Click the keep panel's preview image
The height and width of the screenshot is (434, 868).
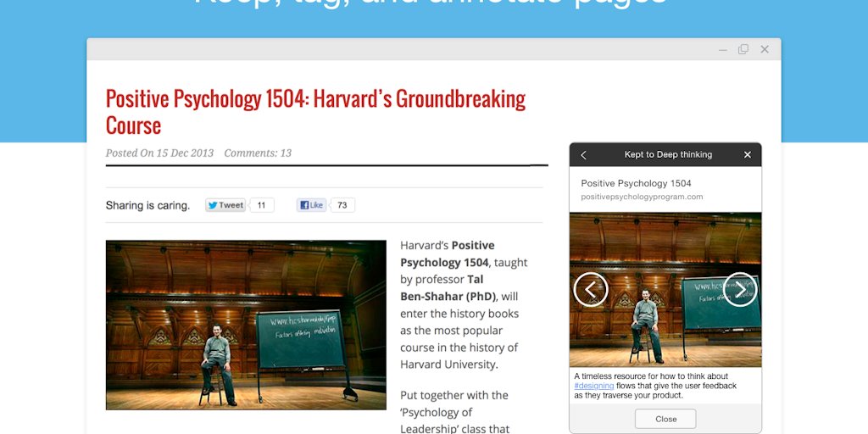pyautogui.click(x=665, y=290)
